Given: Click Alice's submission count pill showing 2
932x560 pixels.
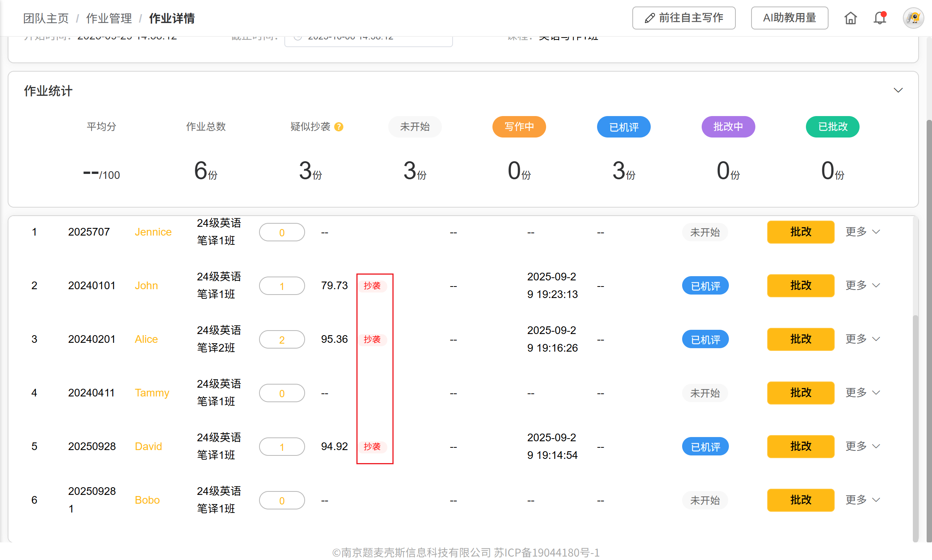Looking at the screenshot, I should pos(282,339).
